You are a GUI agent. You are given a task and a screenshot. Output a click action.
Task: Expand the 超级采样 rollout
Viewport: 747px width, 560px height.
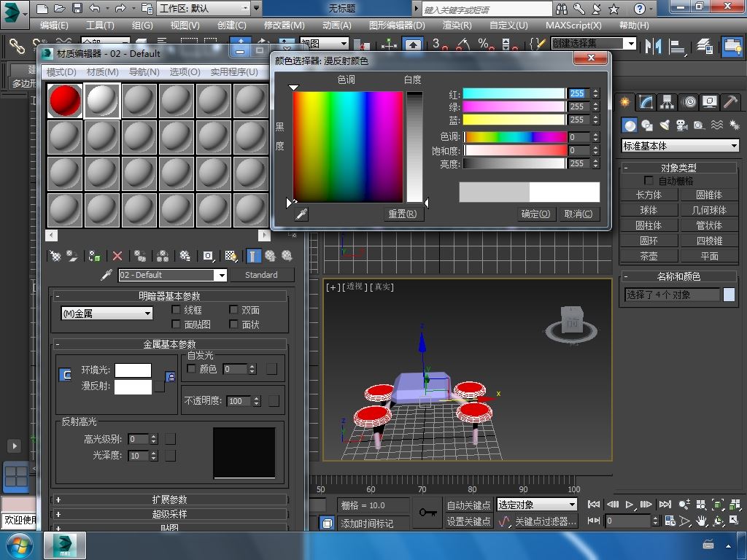pyautogui.click(x=169, y=514)
